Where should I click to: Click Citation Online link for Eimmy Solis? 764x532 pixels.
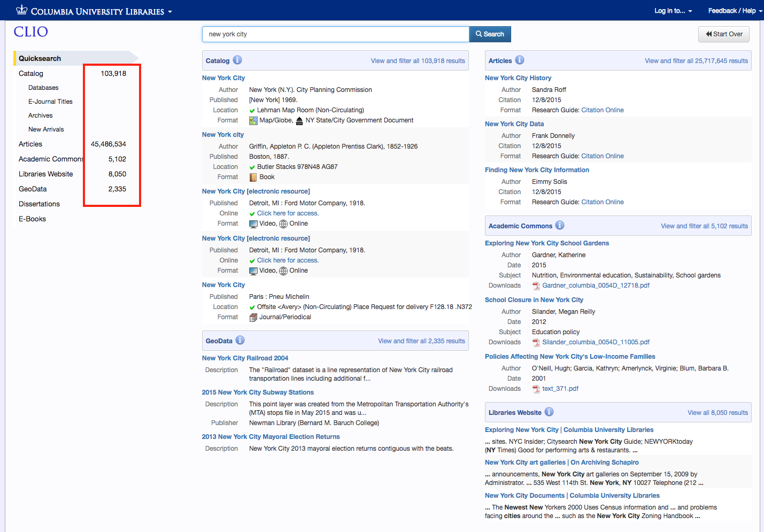603,202
